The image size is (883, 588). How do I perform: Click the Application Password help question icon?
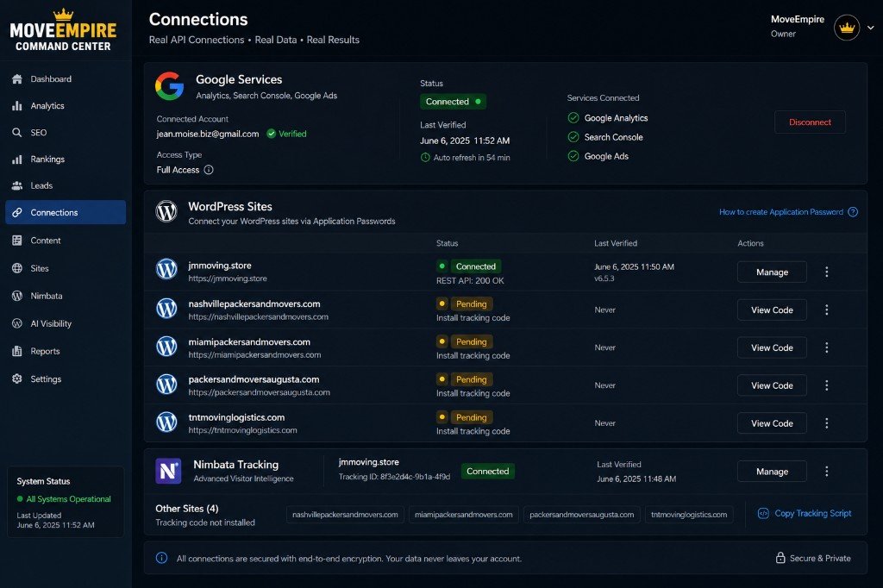[x=853, y=212]
